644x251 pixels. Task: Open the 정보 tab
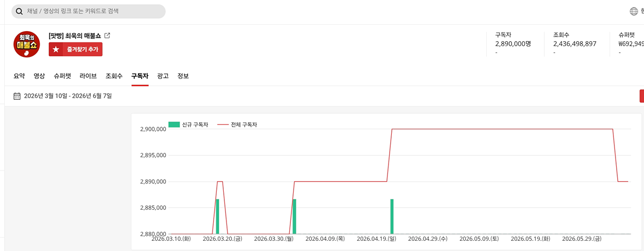pyautogui.click(x=183, y=76)
